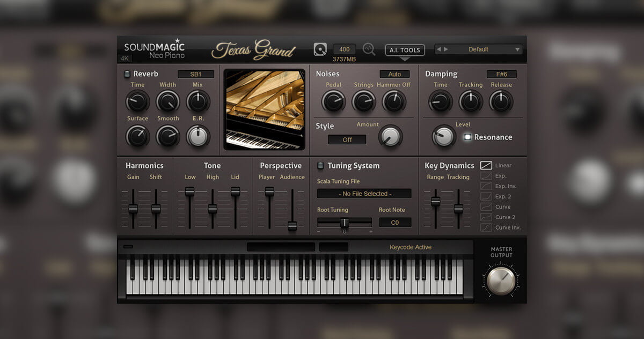The image size is (644, 339).
Task: Click the Perspective Audience fader
Action: [292, 226]
